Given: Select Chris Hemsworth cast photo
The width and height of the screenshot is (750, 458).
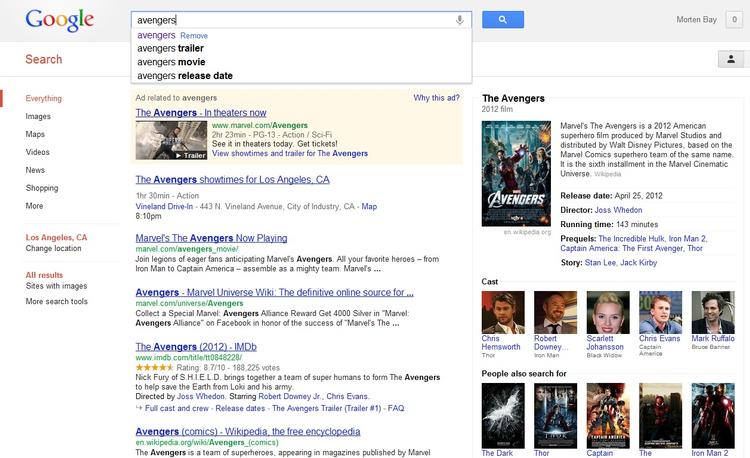Looking at the screenshot, I should pyautogui.click(x=503, y=312).
